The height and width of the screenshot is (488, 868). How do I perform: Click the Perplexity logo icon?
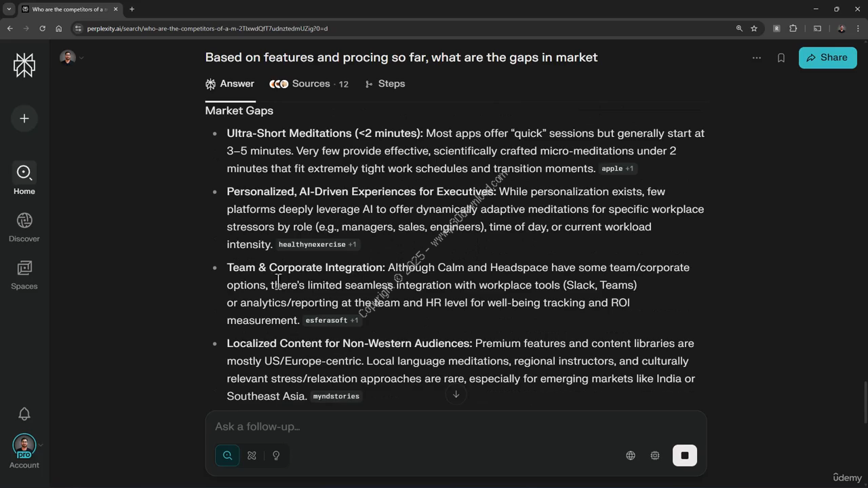(24, 65)
